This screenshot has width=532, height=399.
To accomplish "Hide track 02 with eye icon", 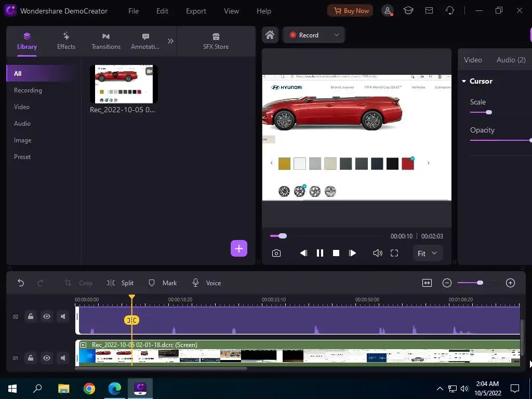I will point(47,316).
